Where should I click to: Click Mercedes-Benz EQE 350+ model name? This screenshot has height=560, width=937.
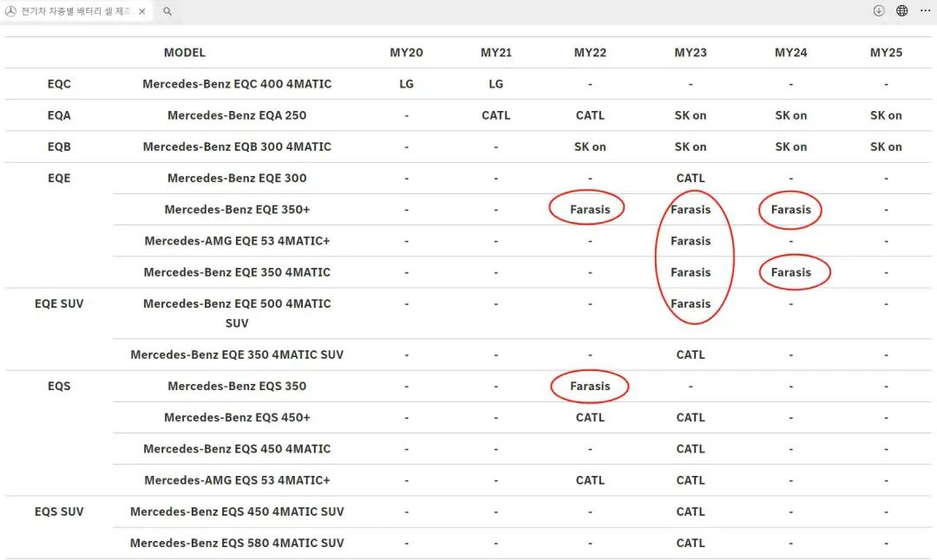point(237,210)
